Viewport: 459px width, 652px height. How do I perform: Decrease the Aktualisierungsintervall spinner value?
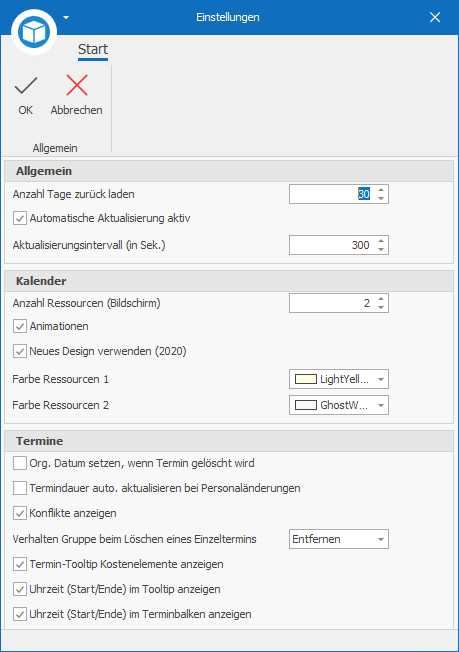[x=381, y=249]
